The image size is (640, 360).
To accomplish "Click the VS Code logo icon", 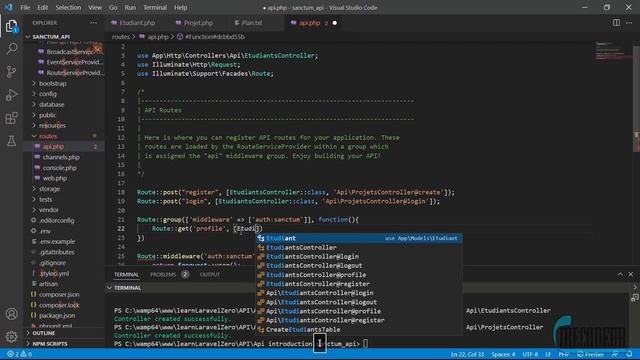I will point(9,7).
